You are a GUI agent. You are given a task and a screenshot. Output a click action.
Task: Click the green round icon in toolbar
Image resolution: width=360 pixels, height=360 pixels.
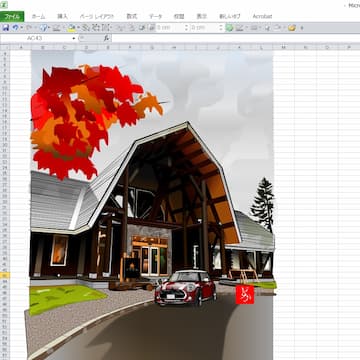coord(229,28)
